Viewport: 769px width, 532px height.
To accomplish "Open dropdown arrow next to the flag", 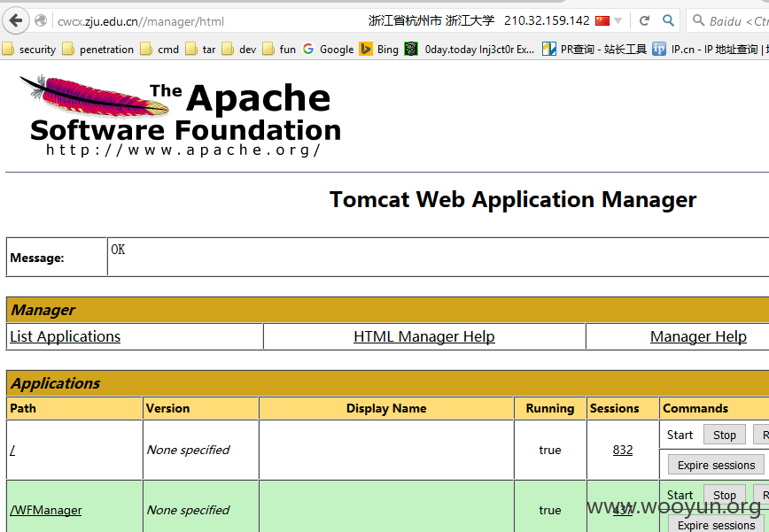I will pyautogui.click(x=618, y=21).
